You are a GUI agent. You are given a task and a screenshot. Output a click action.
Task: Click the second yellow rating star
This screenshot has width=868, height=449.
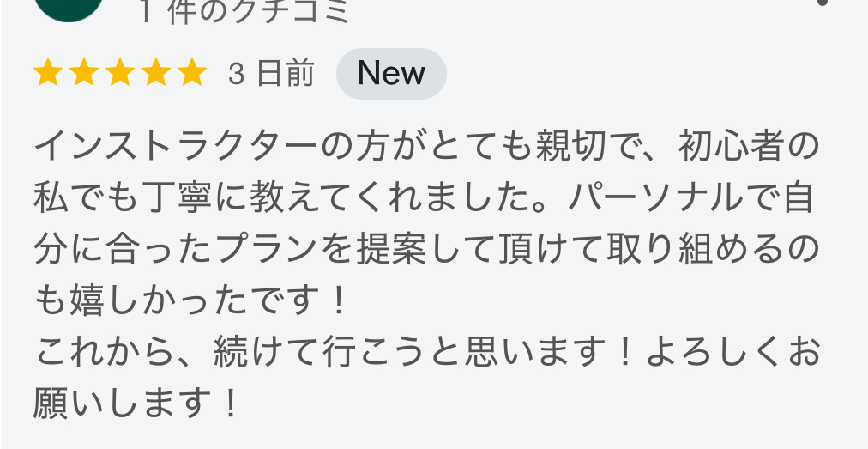(83, 73)
